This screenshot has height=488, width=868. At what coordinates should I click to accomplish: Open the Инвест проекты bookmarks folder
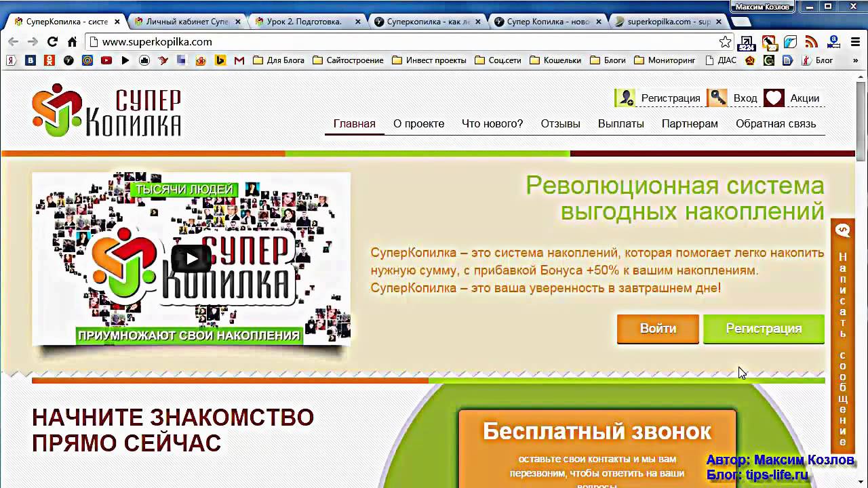tap(429, 60)
